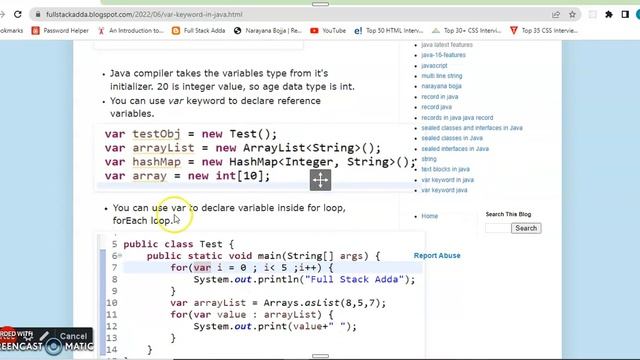Open record java label
This screenshot has height=360, width=640.
tap(436, 107)
